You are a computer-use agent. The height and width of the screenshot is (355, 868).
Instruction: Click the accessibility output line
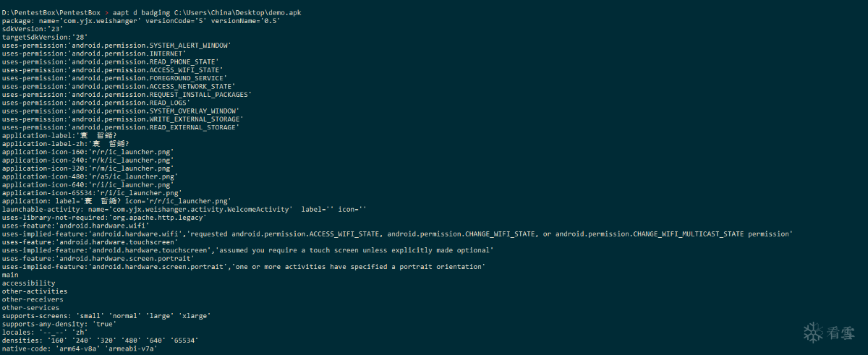pyautogui.click(x=28, y=283)
